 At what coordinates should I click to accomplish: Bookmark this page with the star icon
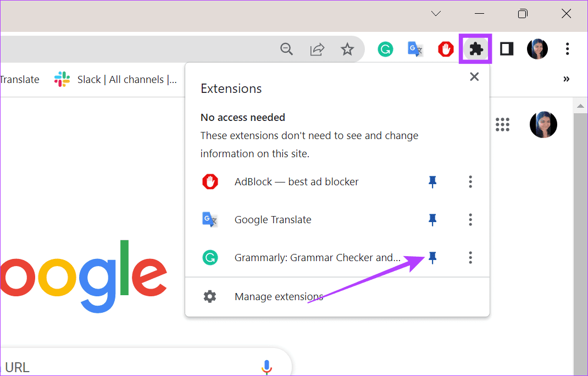pos(347,49)
